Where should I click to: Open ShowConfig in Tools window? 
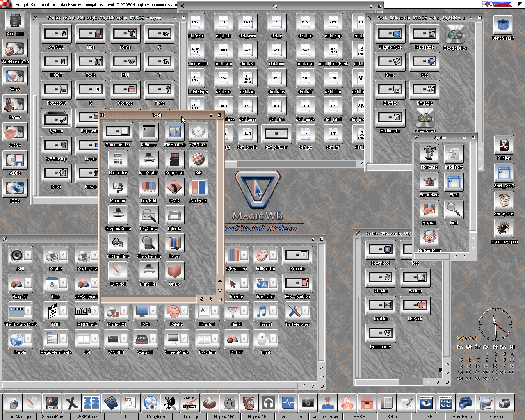[148, 243]
